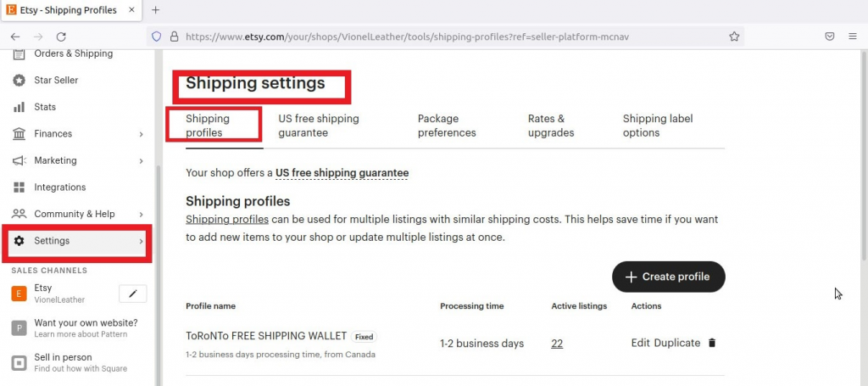Click the Community & Help people icon
The width and height of the screenshot is (868, 386).
coord(19,214)
